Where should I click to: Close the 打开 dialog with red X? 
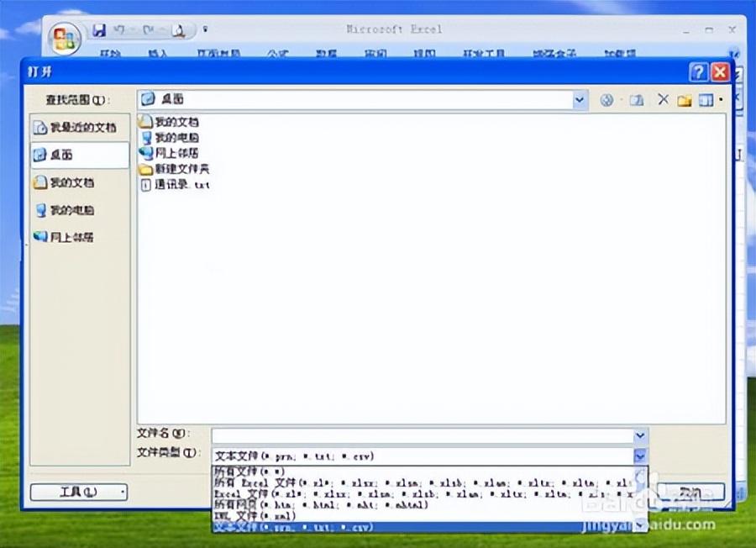(720, 72)
